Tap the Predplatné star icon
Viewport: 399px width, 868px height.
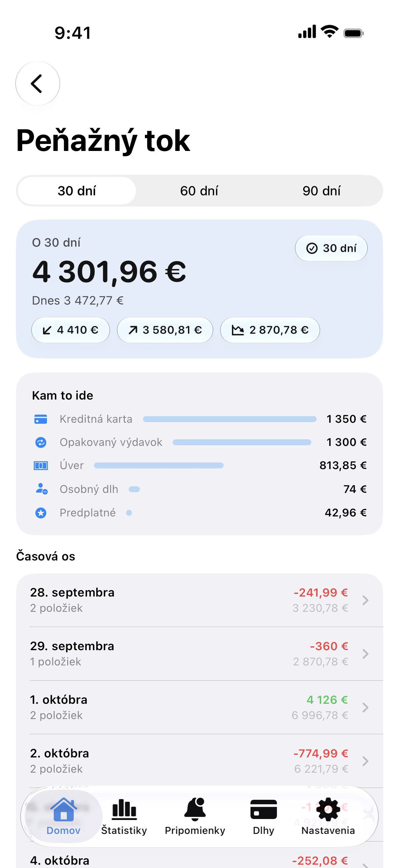(41, 513)
